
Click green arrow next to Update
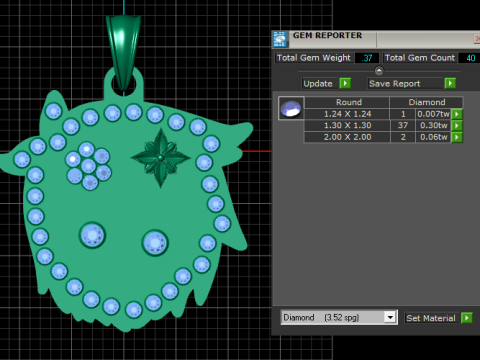pos(345,83)
